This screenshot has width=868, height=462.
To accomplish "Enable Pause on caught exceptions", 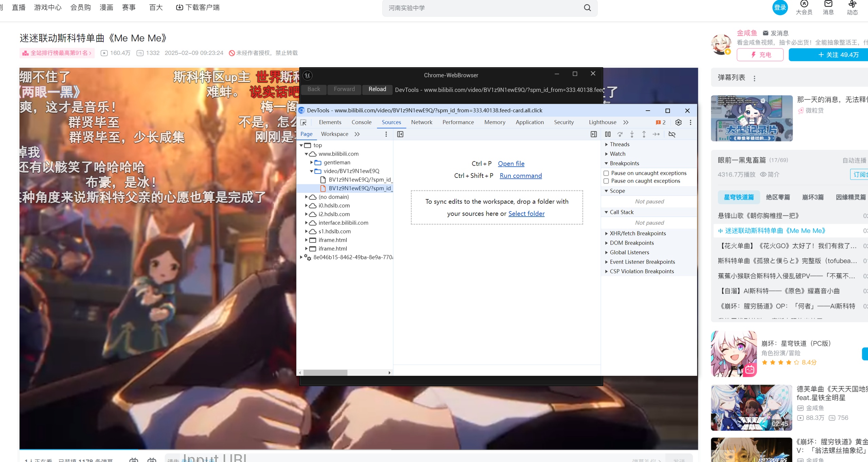I will pyautogui.click(x=606, y=181).
